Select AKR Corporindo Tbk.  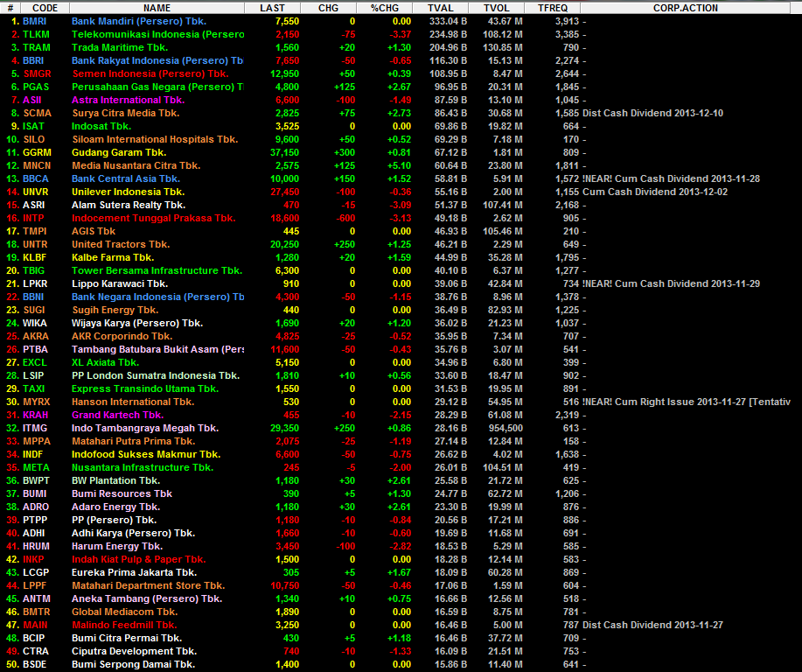click(x=122, y=336)
